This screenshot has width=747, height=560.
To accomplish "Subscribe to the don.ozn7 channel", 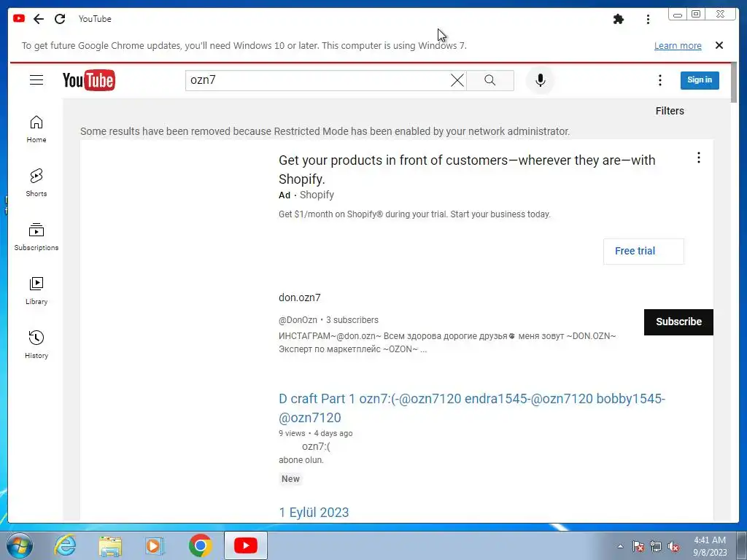I will [x=678, y=322].
